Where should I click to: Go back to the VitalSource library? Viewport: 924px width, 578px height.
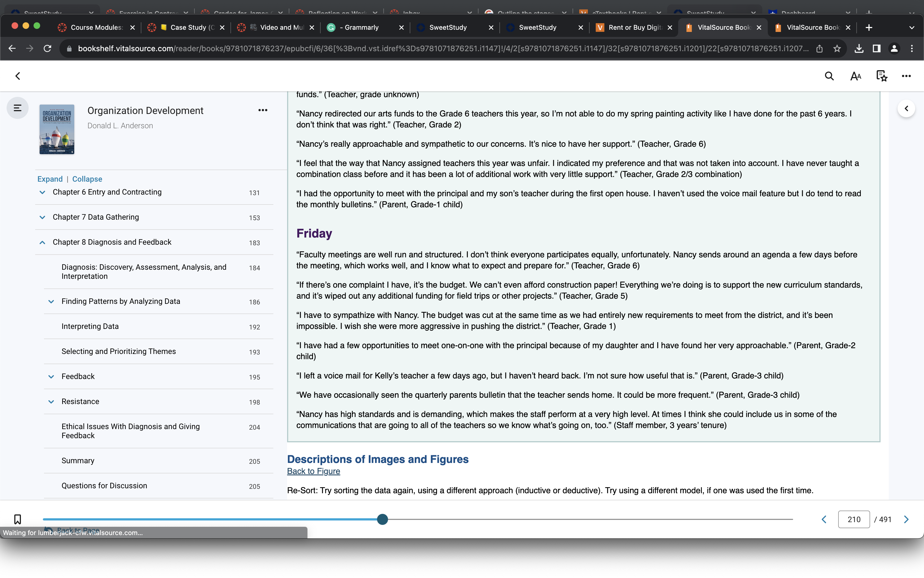pos(18,76)
